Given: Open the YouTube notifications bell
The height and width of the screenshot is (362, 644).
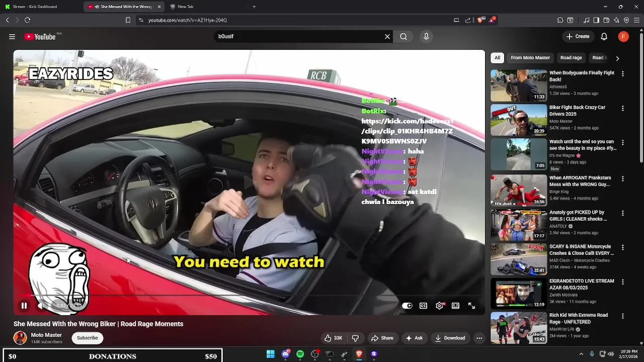Looking at the screenshot, I should pyautogui.click(x=604, y=36).
